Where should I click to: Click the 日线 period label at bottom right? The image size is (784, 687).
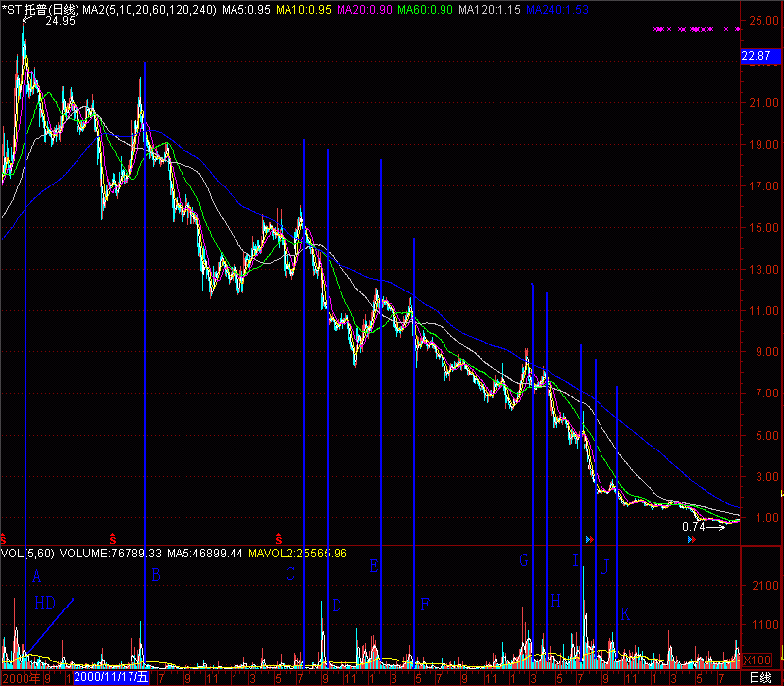pos(758,677)
